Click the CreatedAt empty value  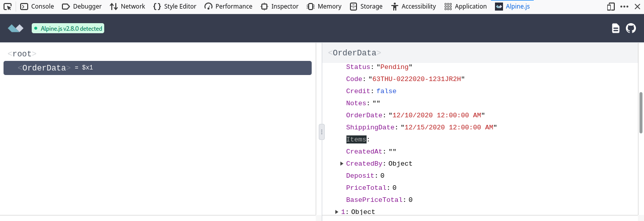[392, 152]
